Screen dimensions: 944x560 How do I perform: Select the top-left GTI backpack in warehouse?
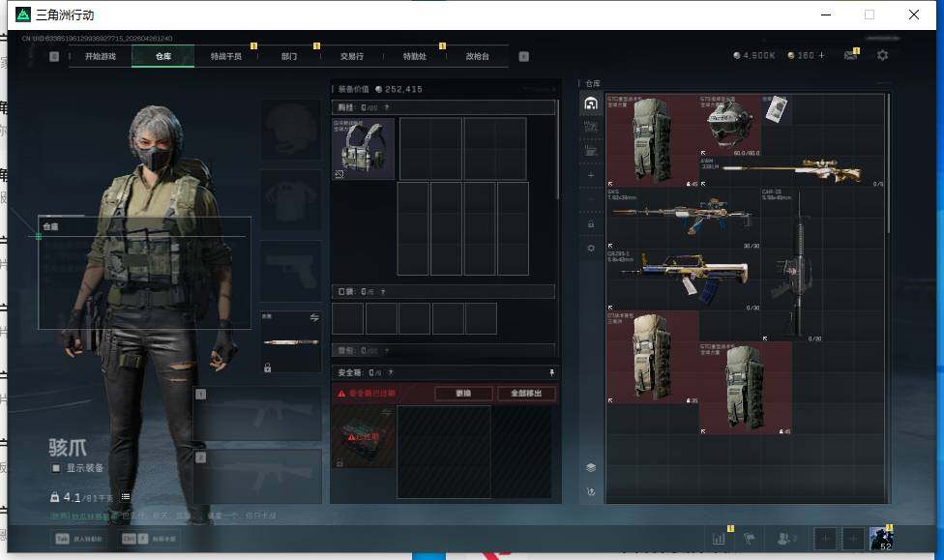653,139
